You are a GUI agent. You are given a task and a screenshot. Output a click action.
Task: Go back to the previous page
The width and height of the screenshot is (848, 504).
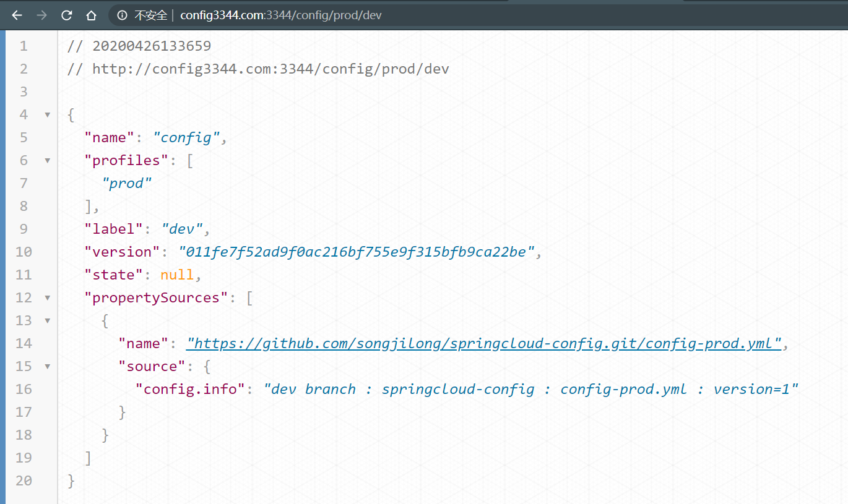pos(17,15)
